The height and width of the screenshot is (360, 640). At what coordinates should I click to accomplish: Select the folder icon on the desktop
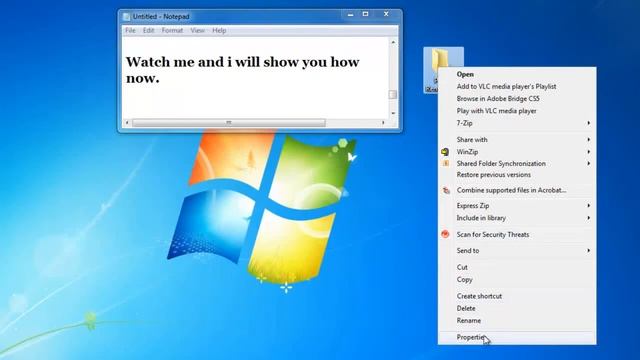point(440,60)
